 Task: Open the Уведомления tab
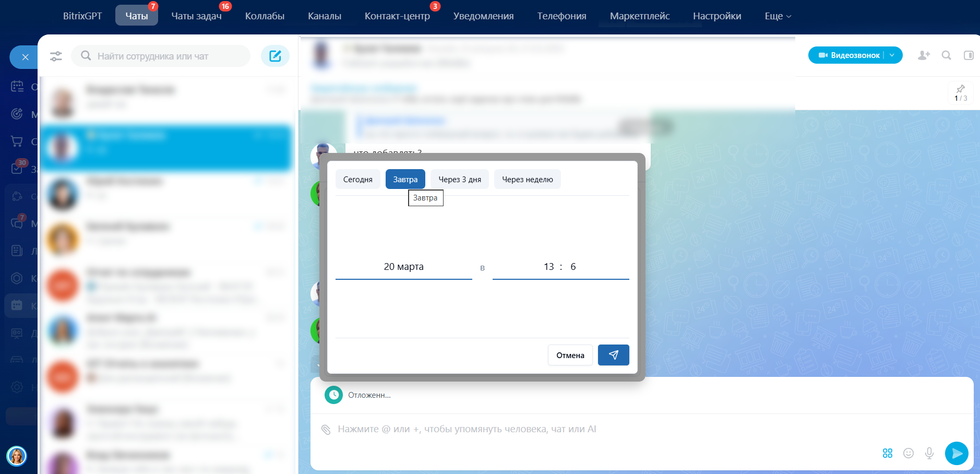[x=484, y=16]
